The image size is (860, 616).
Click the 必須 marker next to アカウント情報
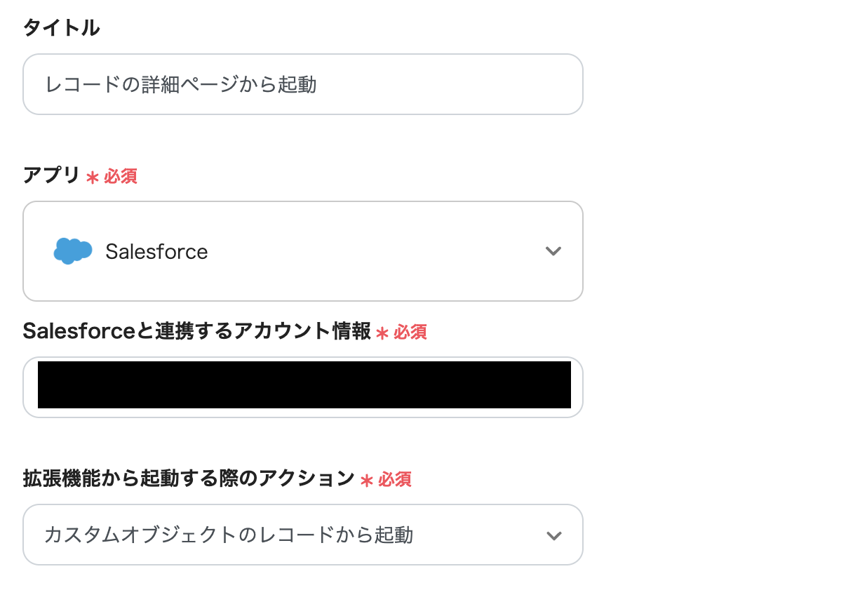(410, 333)
